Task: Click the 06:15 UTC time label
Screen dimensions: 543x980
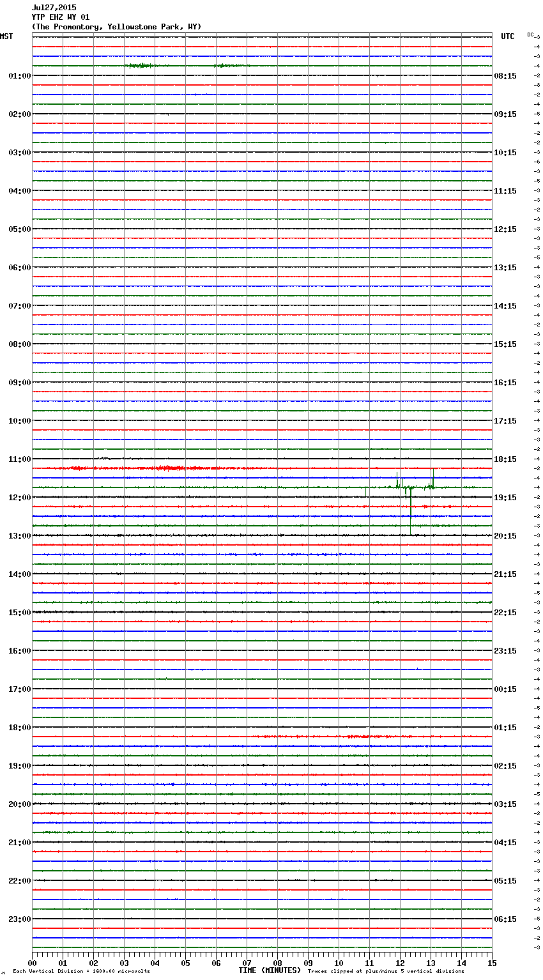Action: click(x=505, y=919)
